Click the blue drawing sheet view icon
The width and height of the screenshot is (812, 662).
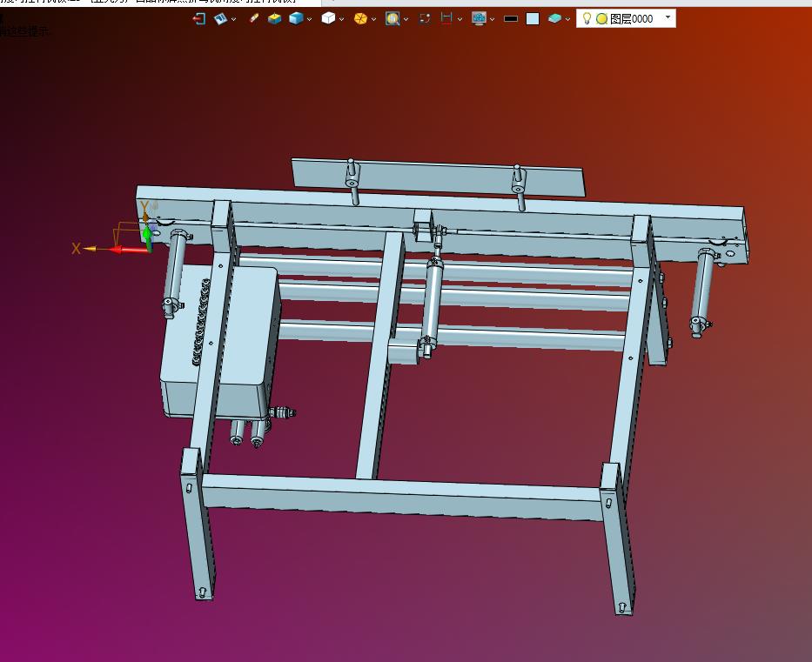(220, 19)
